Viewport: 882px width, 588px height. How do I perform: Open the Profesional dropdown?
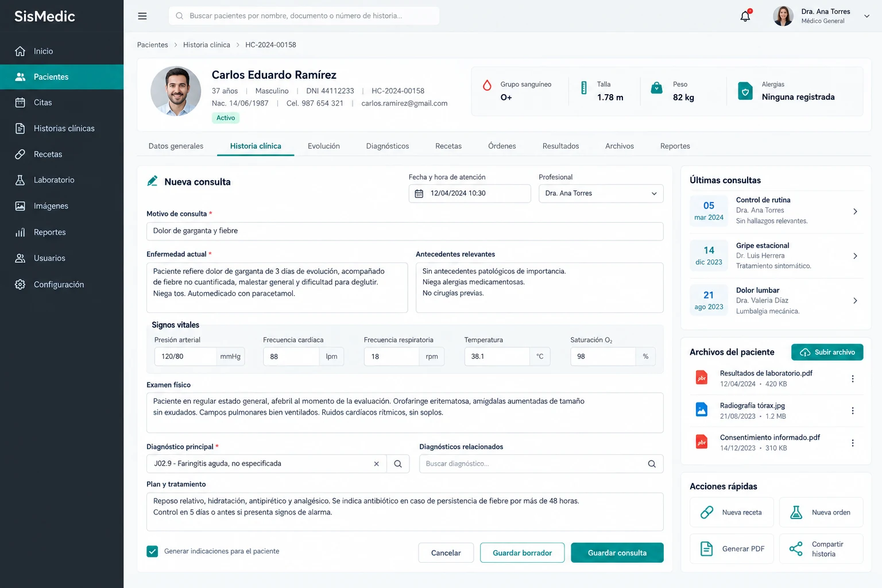point(601,194)
